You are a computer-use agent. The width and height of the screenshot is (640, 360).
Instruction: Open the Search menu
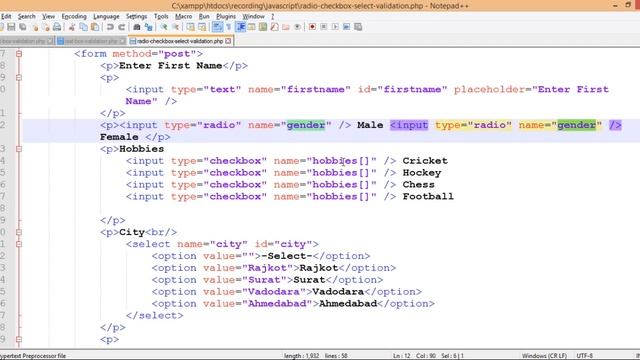[27, 16]
